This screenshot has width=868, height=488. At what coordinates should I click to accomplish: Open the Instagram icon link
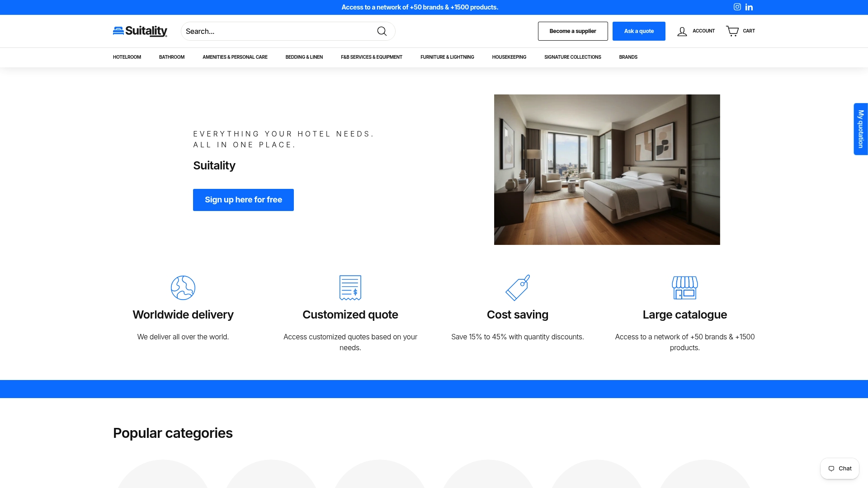(737, 7)
